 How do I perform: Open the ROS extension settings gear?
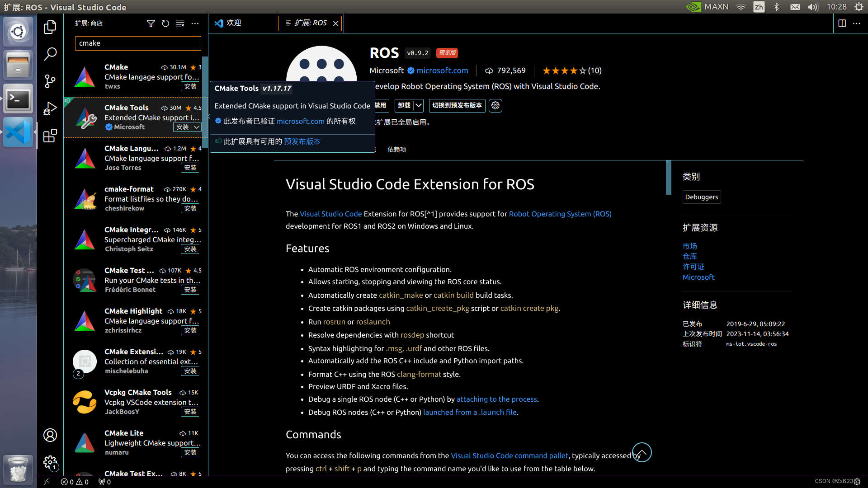(495, 105)
